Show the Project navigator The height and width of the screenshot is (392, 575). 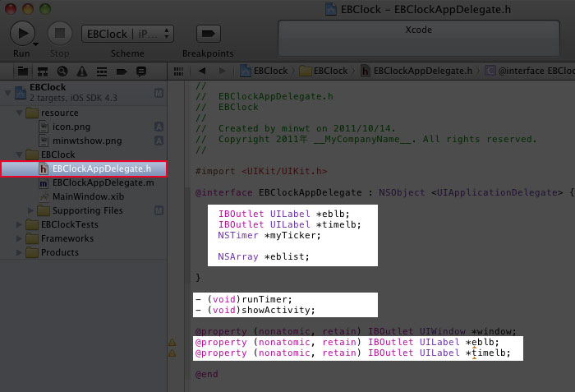pyautogui.click(x=23, y=71)
